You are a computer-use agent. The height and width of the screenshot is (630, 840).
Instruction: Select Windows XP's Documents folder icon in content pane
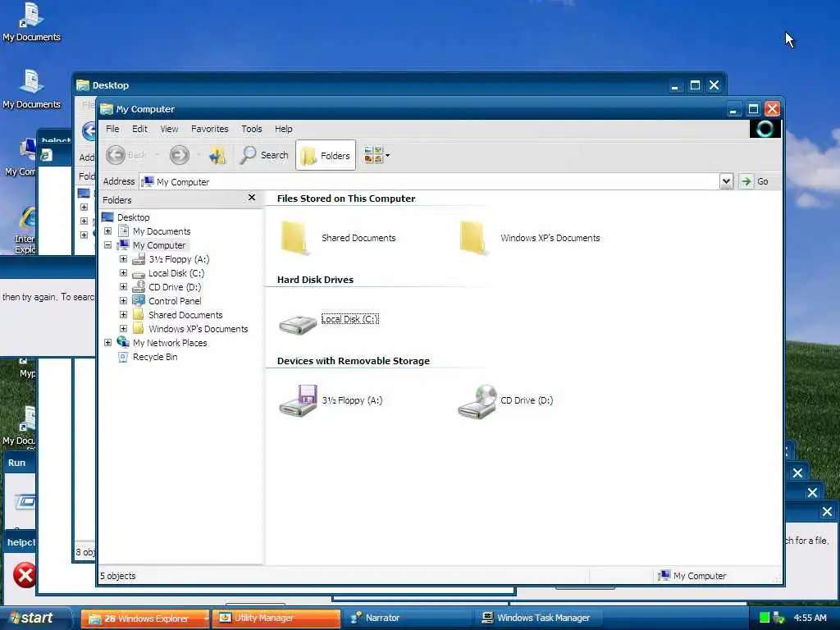click(x=473, y=238)
